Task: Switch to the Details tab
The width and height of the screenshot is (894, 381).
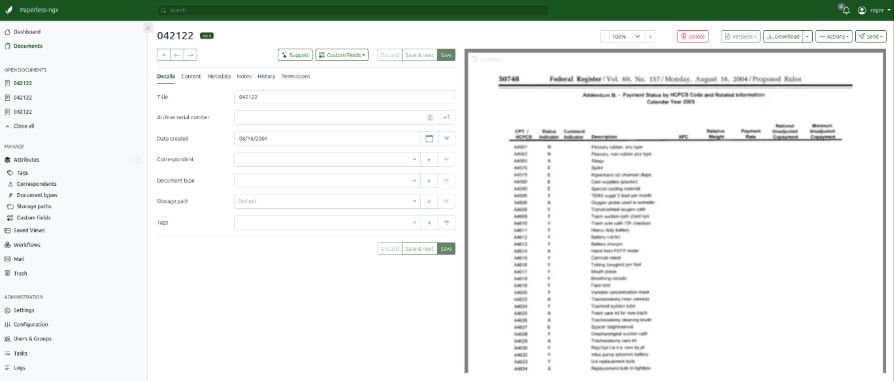Action: 166,76
